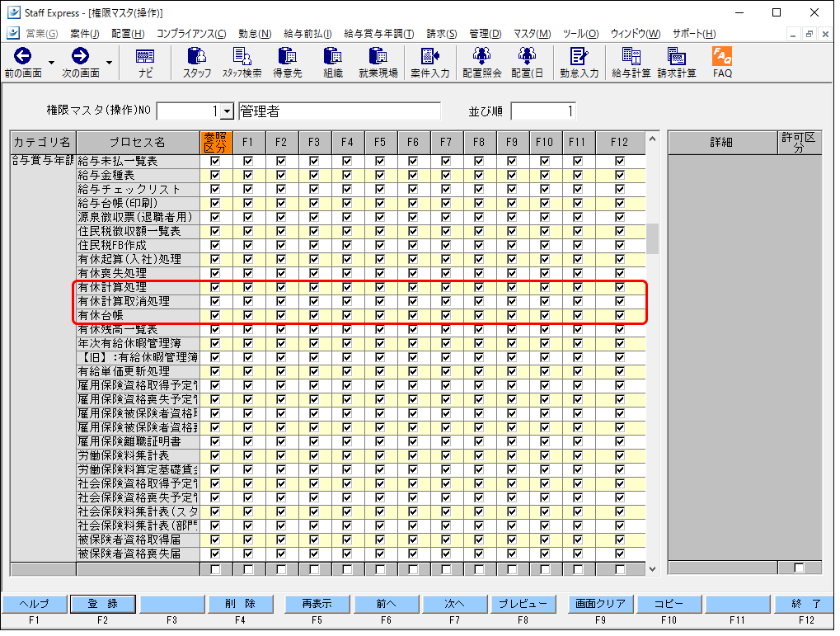The height and width of the screenshot is (636, 840).
Task: Select the 労働保険料集計表 process row
Action: click(x=138, y=455)
